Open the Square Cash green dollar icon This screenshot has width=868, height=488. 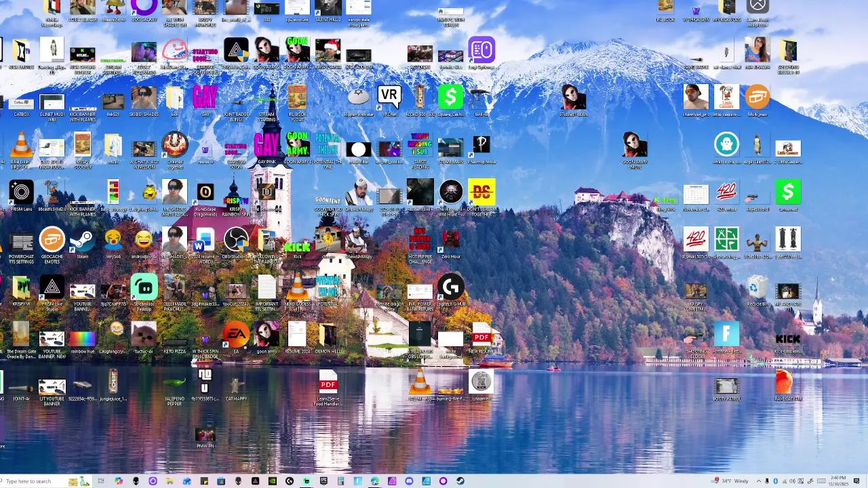coord(450,100)
